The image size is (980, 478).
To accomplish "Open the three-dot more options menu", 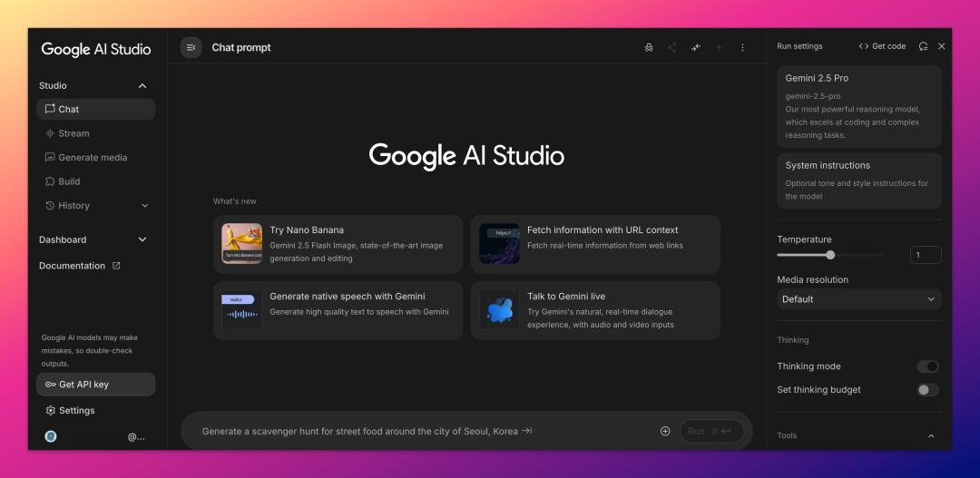I will pos(742,47).
